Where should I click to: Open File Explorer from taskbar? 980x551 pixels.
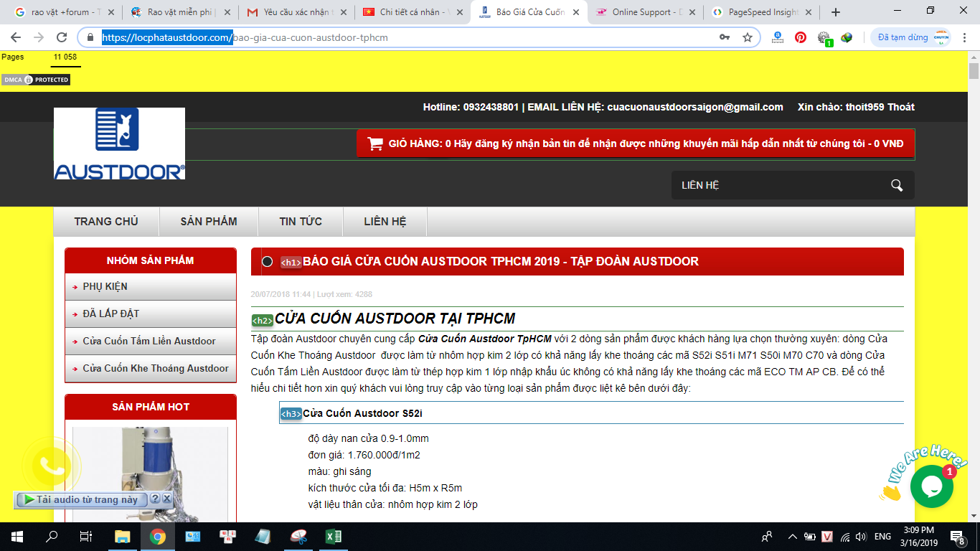[123, 537]
